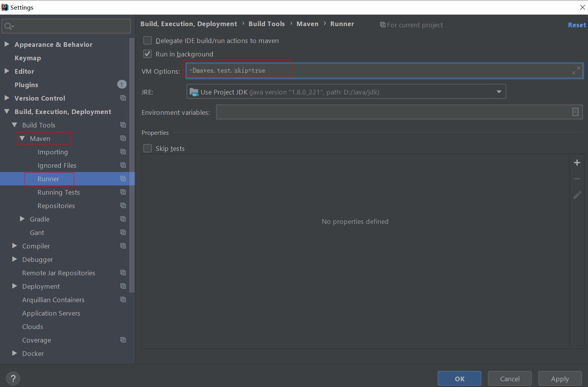Open the environment variables editor icon

coord(575,112)
